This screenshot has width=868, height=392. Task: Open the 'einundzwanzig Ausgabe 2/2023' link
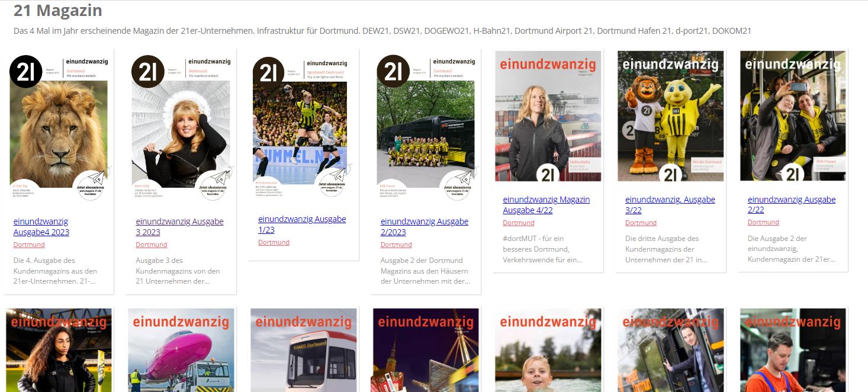tap(425, 227)
